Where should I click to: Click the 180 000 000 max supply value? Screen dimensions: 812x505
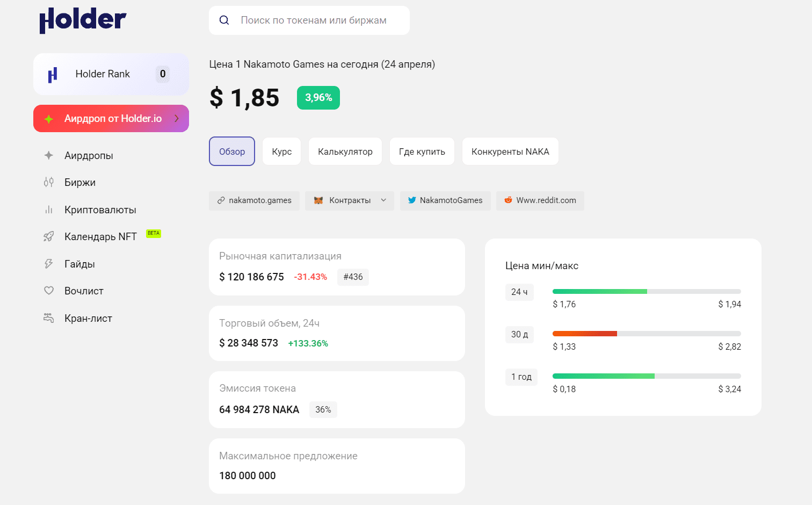248,475
